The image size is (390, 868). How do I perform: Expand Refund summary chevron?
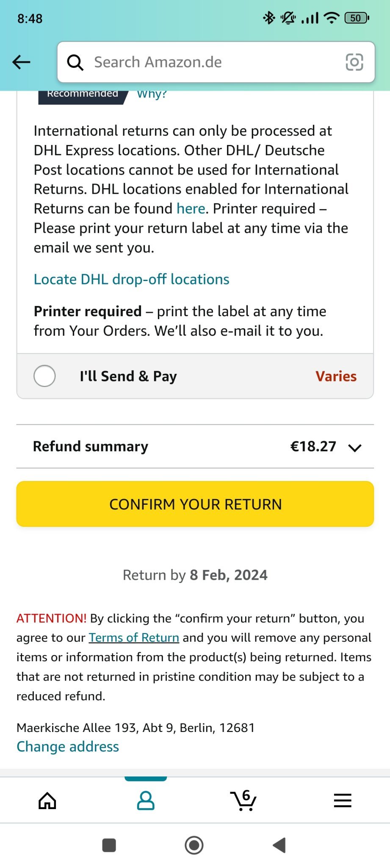[x=355, y=448]
